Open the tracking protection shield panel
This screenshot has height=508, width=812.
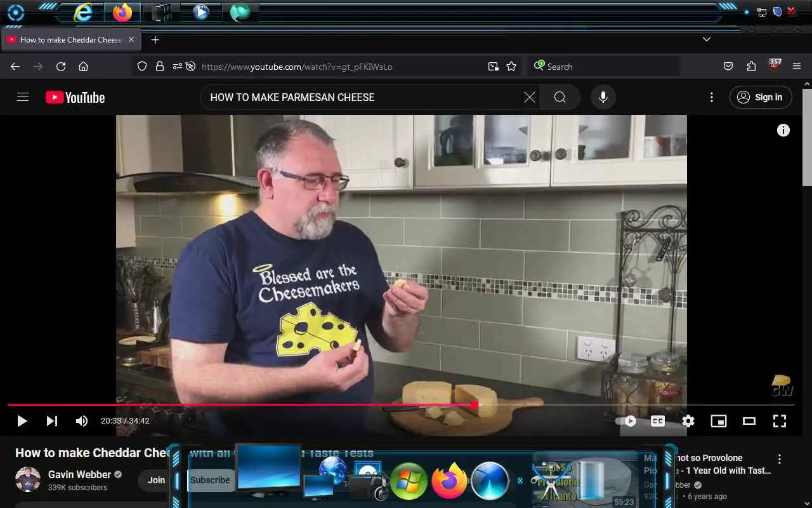142,67
